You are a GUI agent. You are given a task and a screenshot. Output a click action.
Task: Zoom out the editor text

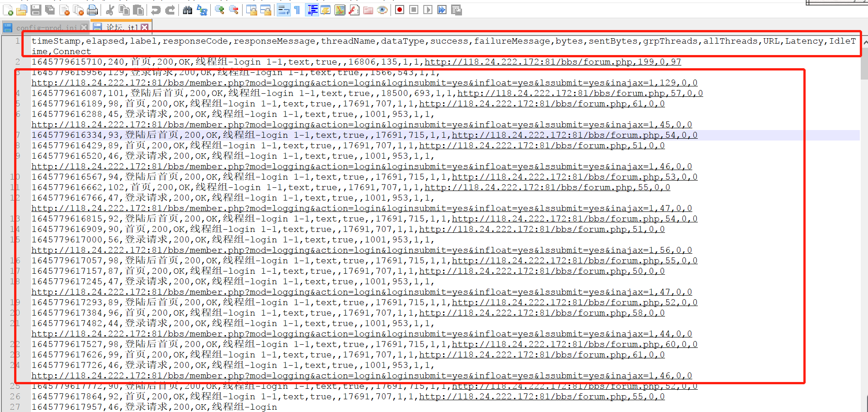click(233, 10)
